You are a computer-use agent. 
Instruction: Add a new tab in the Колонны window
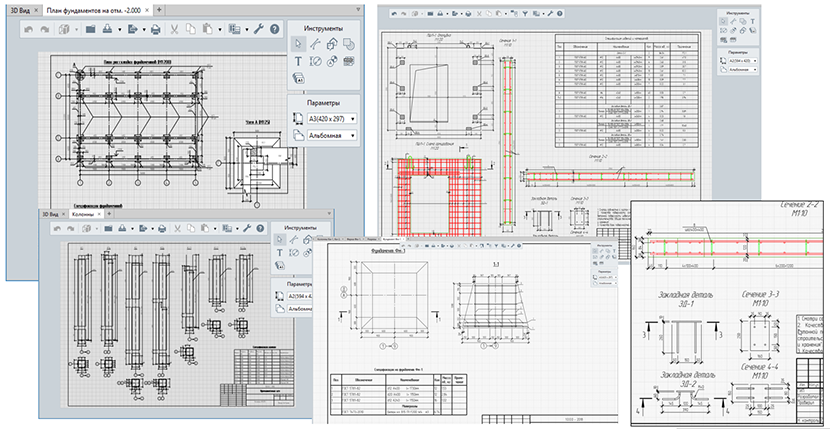[x=110, y=214]
